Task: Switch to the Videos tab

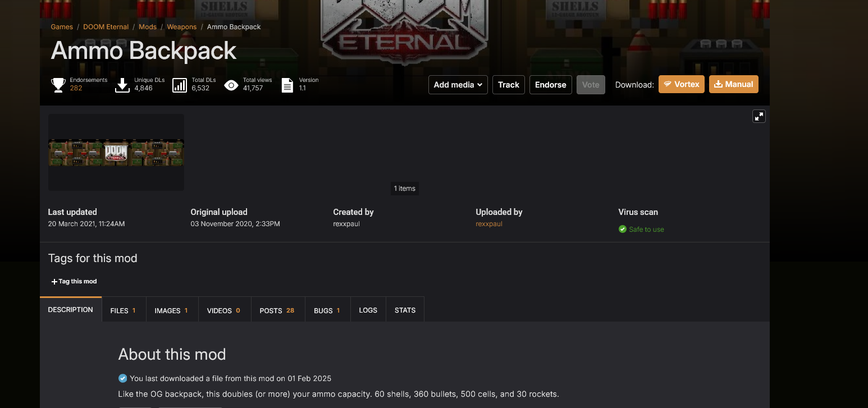Action: [225, 310]
